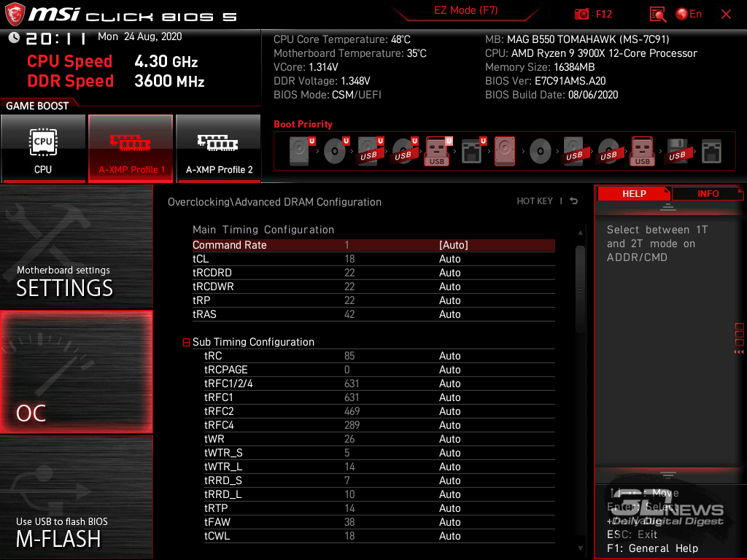The image size is (747, 560).
Task: Enable A-XMP Profile 2
Action: (218, 148)
